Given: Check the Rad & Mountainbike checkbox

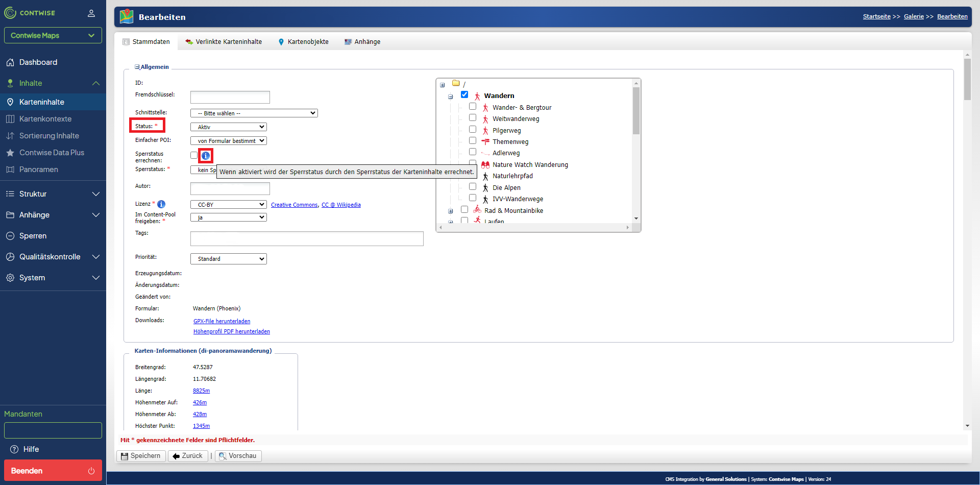Looking at the screenshot, I should (464, 209).
